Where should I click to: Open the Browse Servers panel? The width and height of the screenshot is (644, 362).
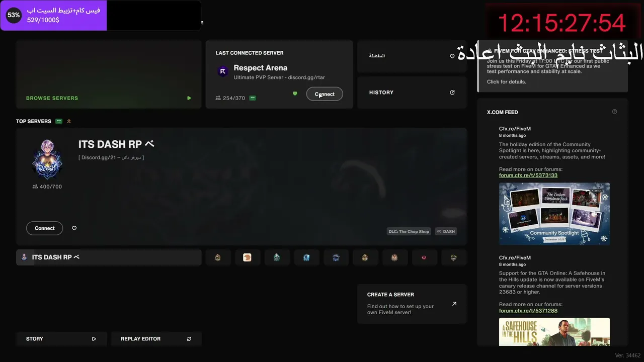(x=109, y=74)
